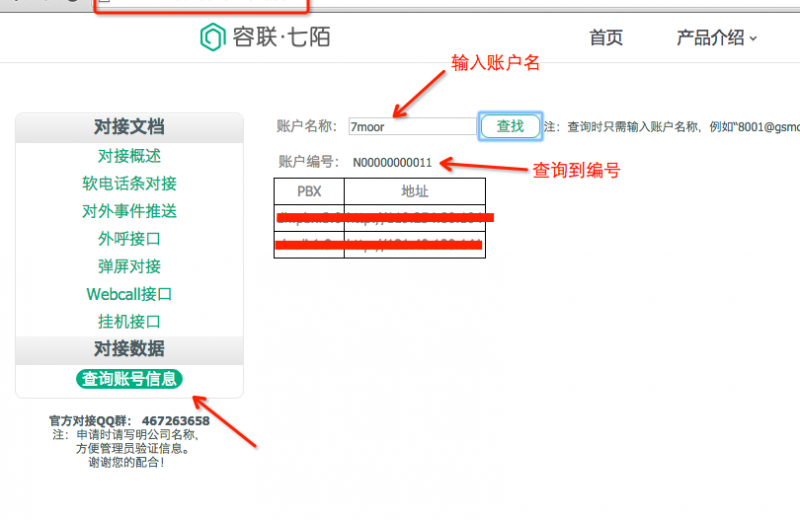Open the 外呼接口 link
This screenshot has height=520, width=800.
point(129,238)
